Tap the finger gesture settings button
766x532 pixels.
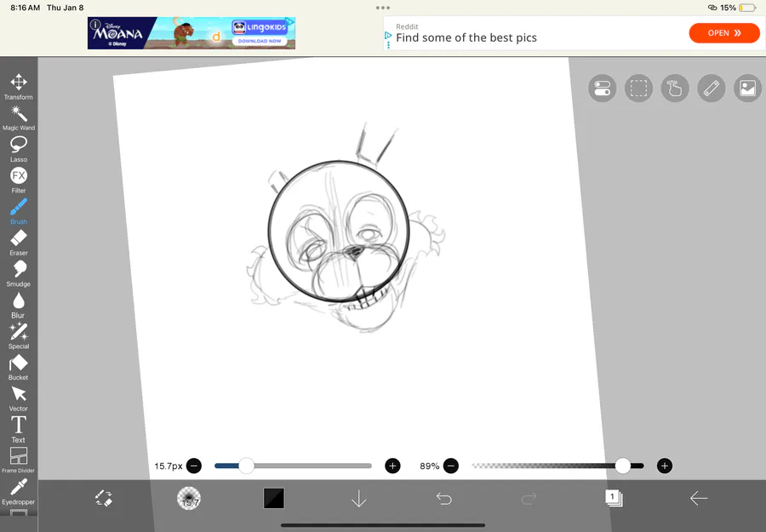(x=675, y=89)
